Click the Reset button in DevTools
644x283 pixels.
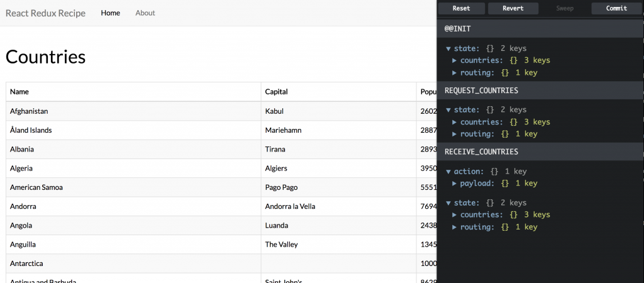click(x=461, y=8)
